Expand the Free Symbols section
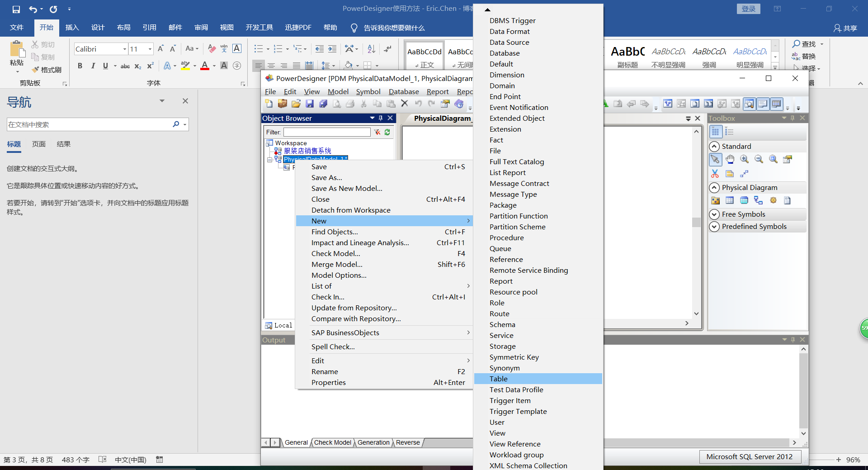 [715, 214]
